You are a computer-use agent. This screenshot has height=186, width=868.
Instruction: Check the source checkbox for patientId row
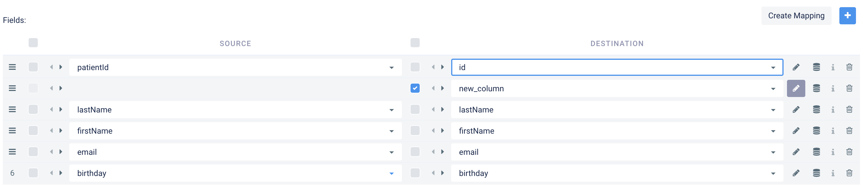[33, 67]
